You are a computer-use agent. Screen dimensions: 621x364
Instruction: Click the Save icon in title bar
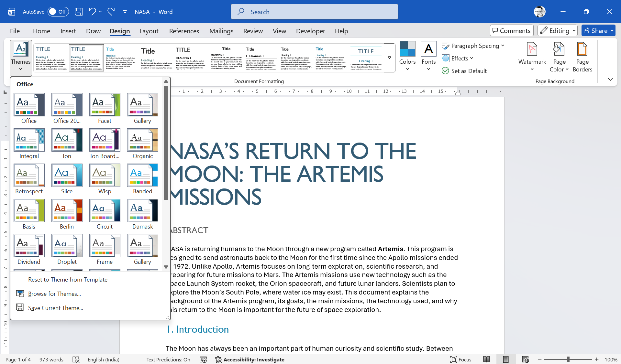click(79, 12)
